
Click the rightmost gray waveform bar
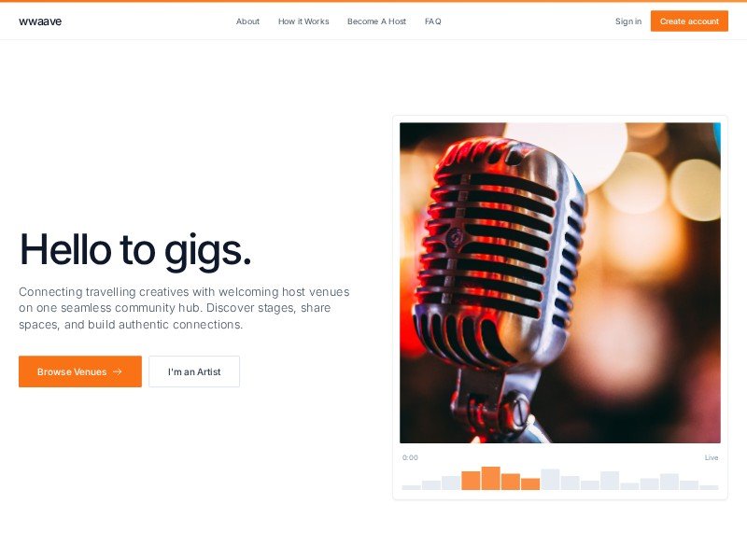click(709, 487)
